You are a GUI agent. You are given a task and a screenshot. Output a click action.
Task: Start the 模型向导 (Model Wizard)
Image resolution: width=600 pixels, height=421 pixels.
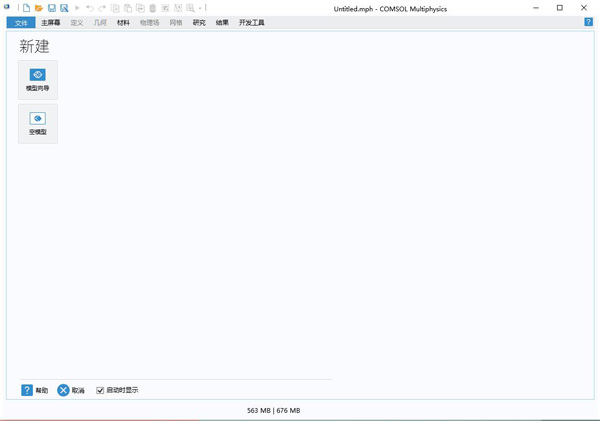coord(38,80)
